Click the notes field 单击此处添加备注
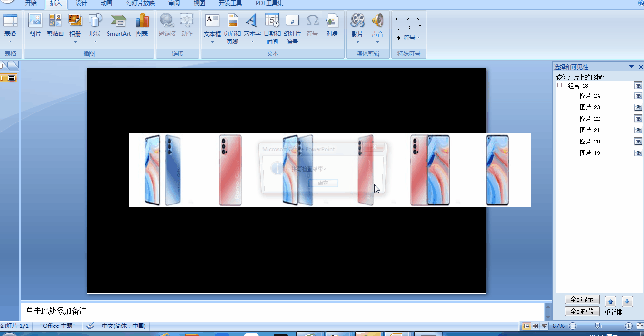This screenshot has height=336, width=644. (282, 311)
